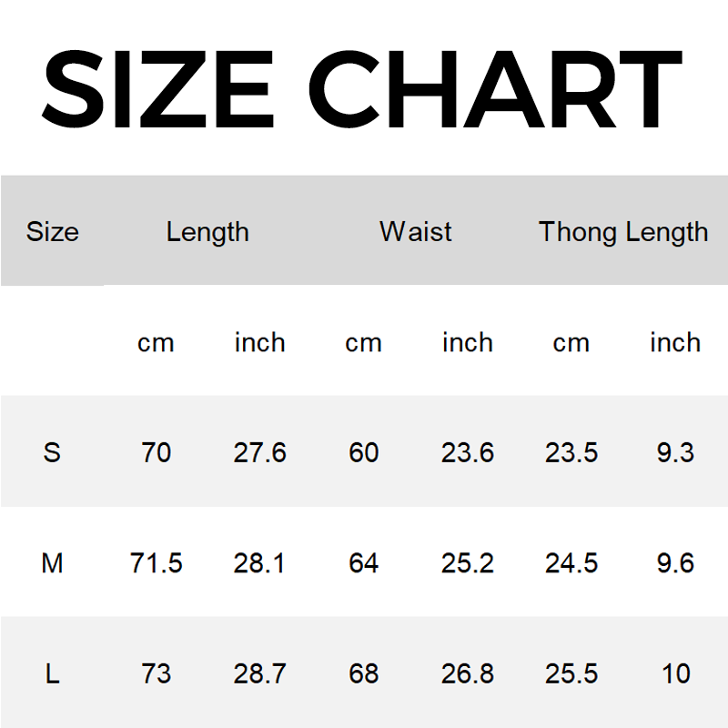Click the size L row label

(x=52, y=674)
